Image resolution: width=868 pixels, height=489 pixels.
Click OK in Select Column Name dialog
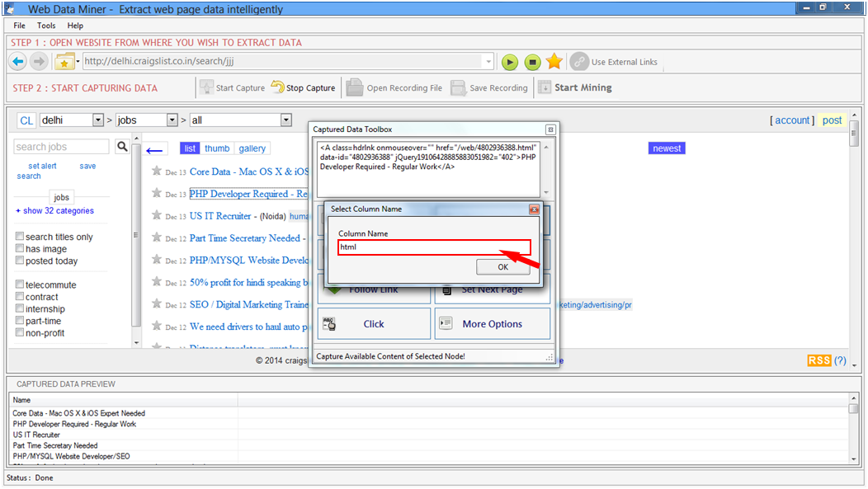[x=503, y=267]
